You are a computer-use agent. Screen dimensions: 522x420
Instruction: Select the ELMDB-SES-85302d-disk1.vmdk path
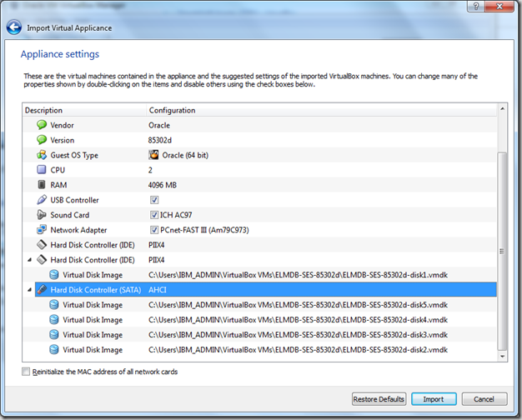[298, 275]
